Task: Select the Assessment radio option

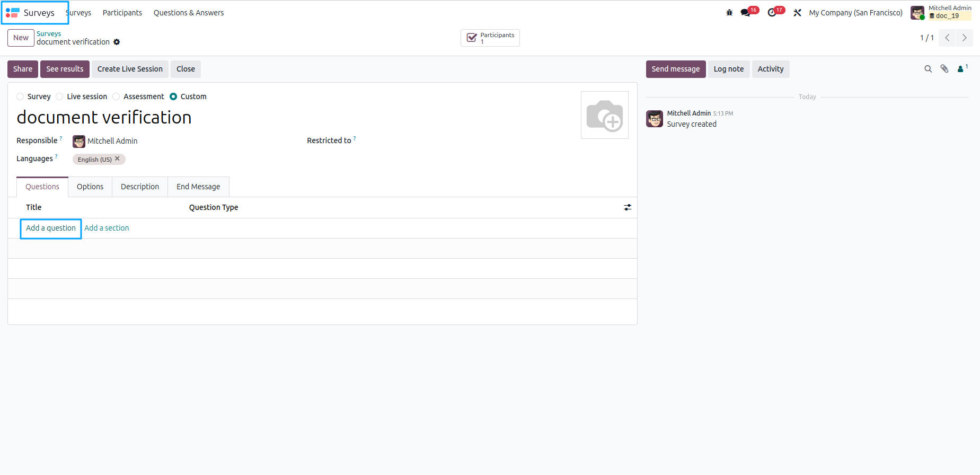Action: 116,96
